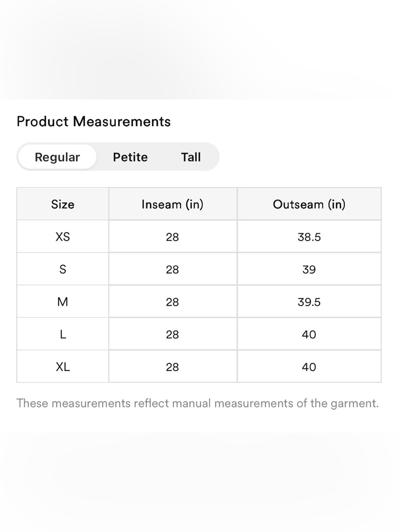Screen dimensions: 399x532
Task: Click the 40 outseam value for L
Action: tap(309, 334)
